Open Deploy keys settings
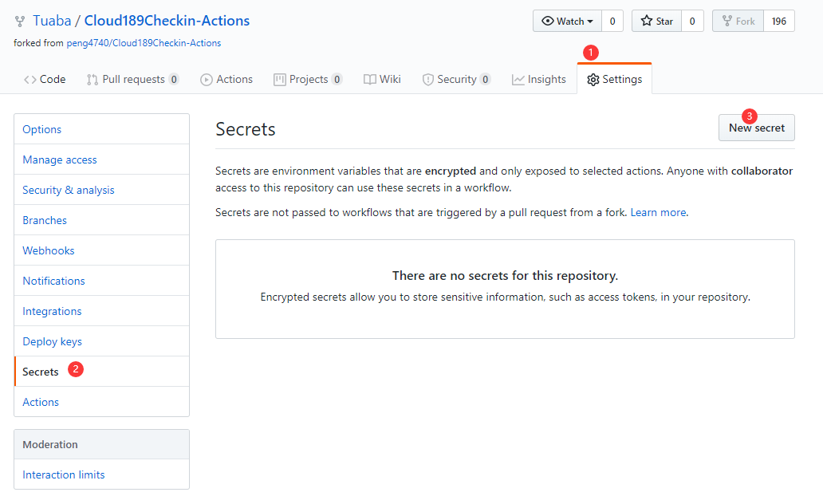 click(x=53, y=341)
